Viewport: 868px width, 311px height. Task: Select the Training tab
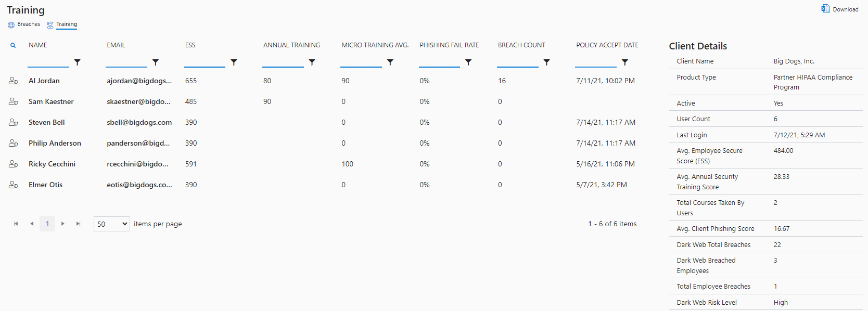pyautogui.click(x=62, y=24)
